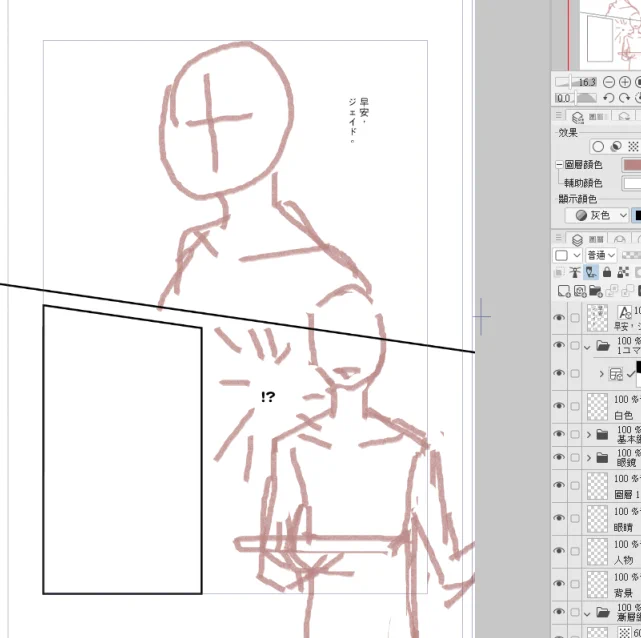
Task: Check the selection box beside 1コマ folder
Action: pos(575,346)
